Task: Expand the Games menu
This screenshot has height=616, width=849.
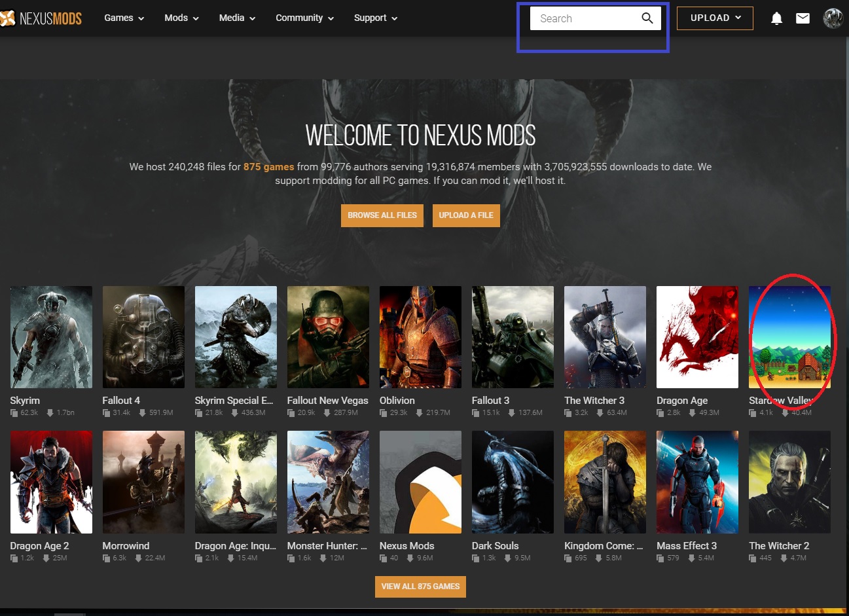Action: (x=124, y=18)
